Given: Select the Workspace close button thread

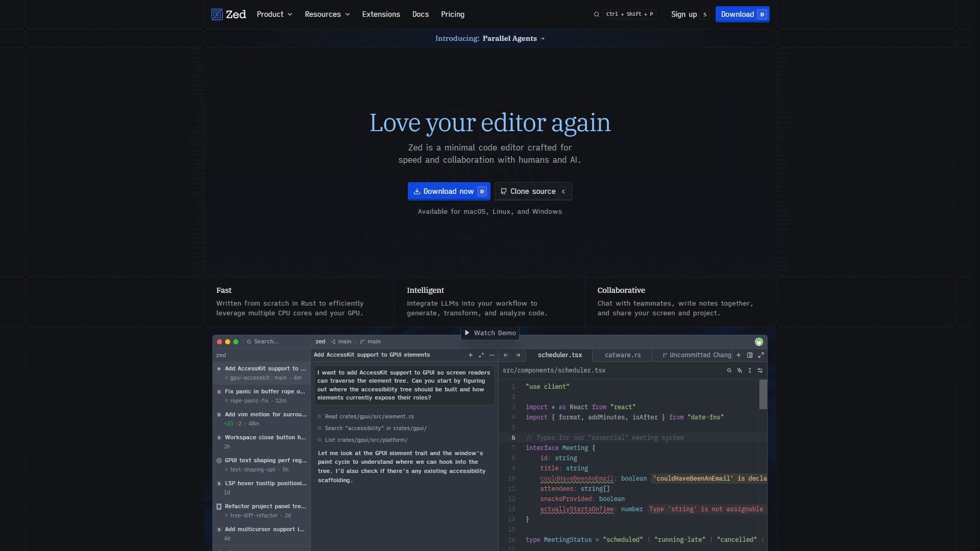Looking at the screenshot, I should point(261,442).
